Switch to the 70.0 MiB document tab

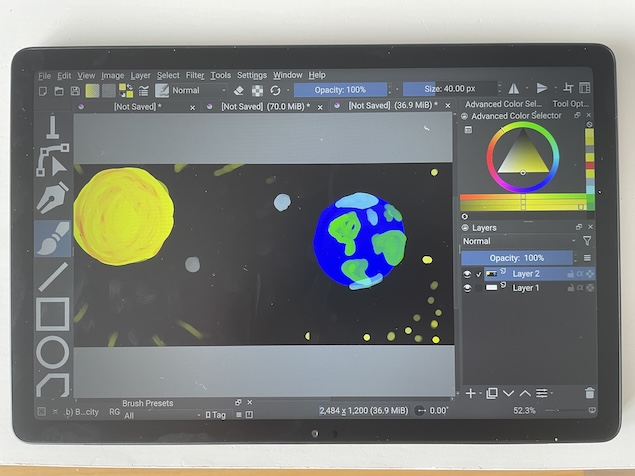265,107
